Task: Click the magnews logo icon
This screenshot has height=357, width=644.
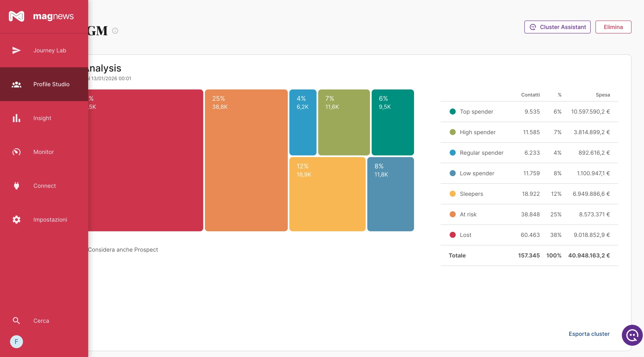Action: click(x=16, y=16)
